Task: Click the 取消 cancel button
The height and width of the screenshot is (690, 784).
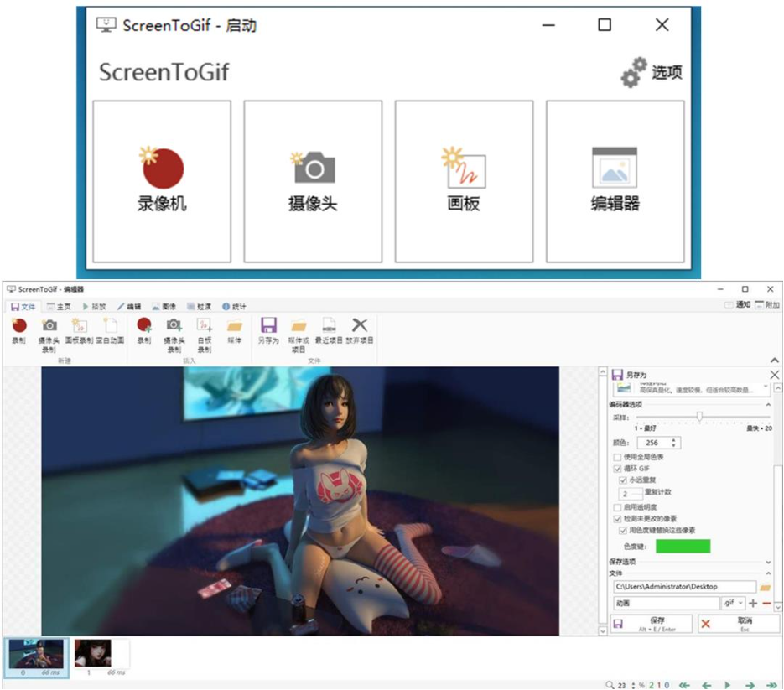Action: click(x=738, y=624)
